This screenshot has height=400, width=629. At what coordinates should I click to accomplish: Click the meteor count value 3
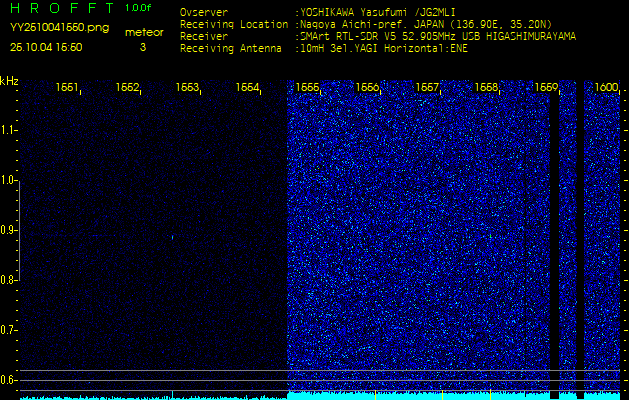click(142, 46)
